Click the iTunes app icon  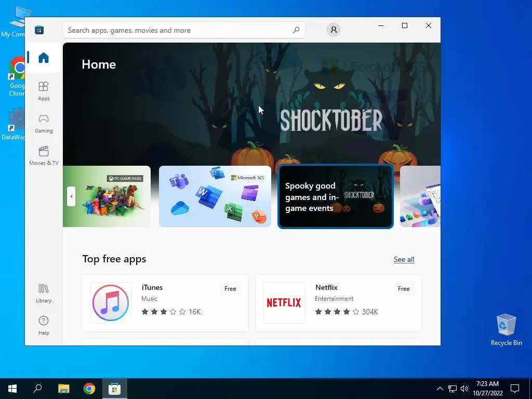(x=111, y=303)
